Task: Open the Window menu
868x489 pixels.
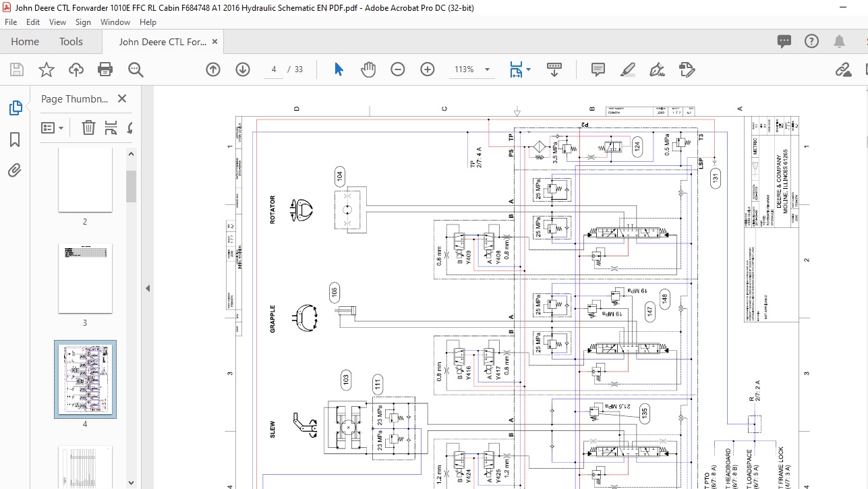Action: pos(115,22)
